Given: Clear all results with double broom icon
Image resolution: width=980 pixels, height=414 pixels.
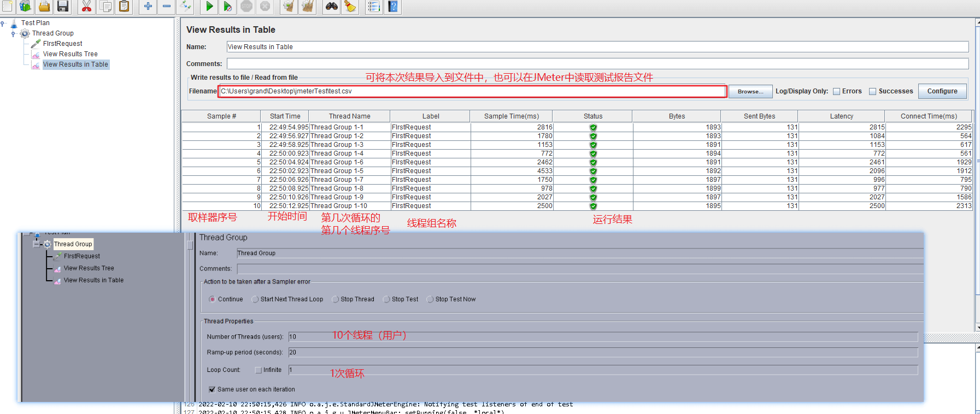Looking at the screenshot, I should tap(308, 6).
